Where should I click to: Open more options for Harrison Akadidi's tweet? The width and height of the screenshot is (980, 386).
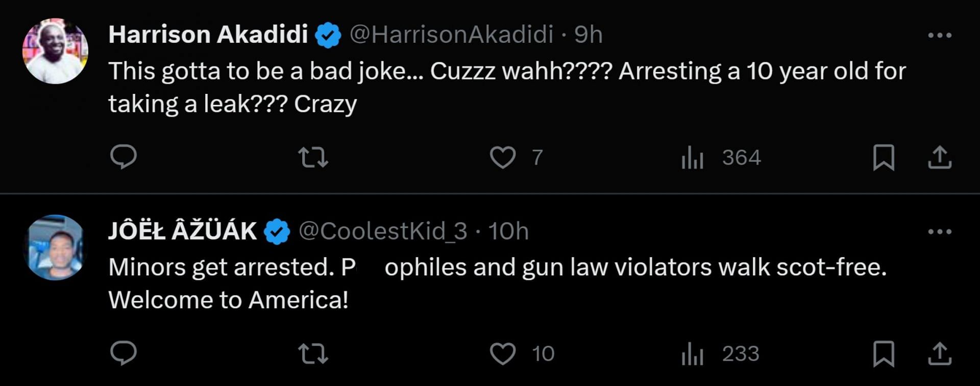coord(940,35)
